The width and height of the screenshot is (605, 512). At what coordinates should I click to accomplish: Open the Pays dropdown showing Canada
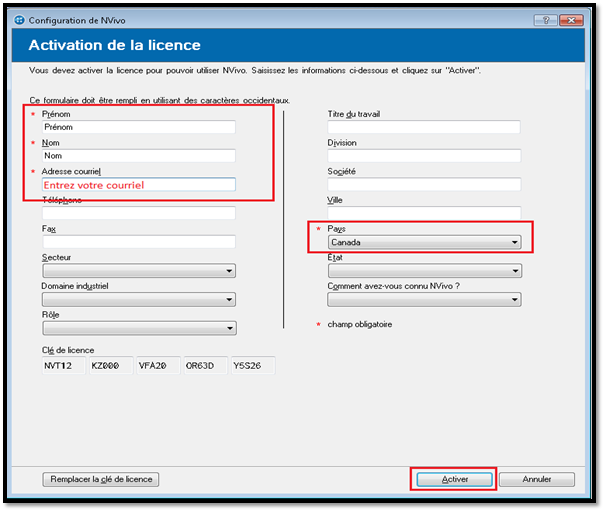(x=424, y=242)
